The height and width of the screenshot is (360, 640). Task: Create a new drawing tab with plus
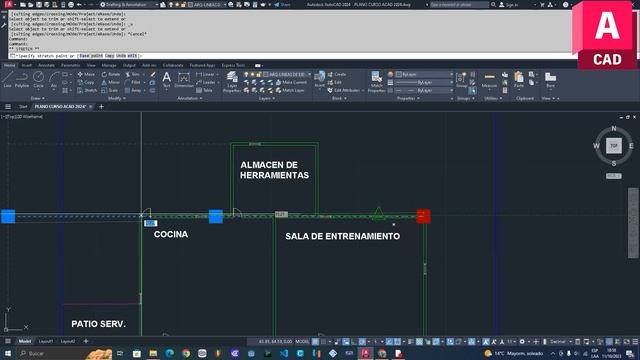pos(101,107)
